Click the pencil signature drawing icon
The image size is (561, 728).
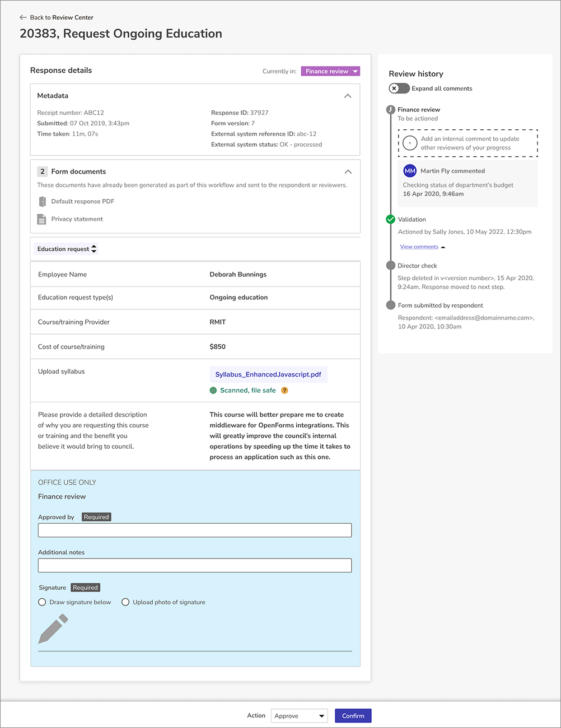click(53, 628)
